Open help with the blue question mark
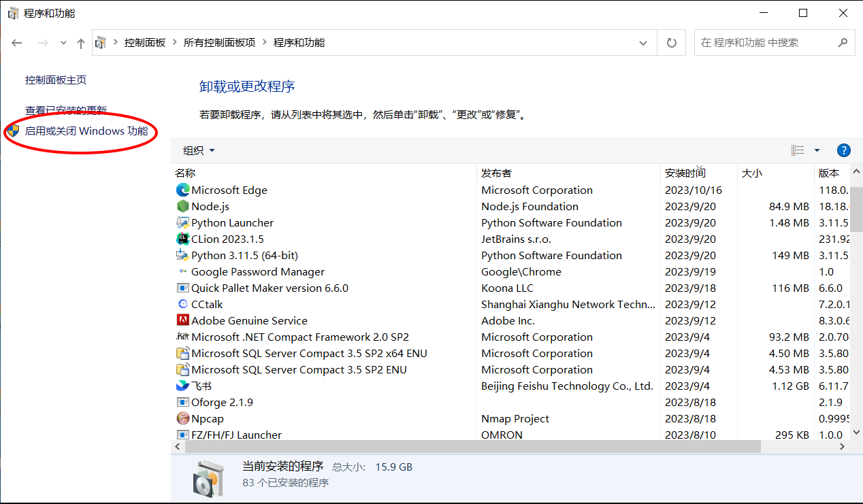Image resolution: width=863 pixels, height=504 pixels. [x=843, y=150]
